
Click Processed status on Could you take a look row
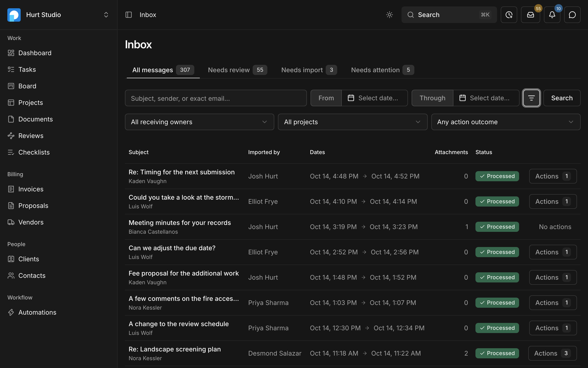coord(497,201)
